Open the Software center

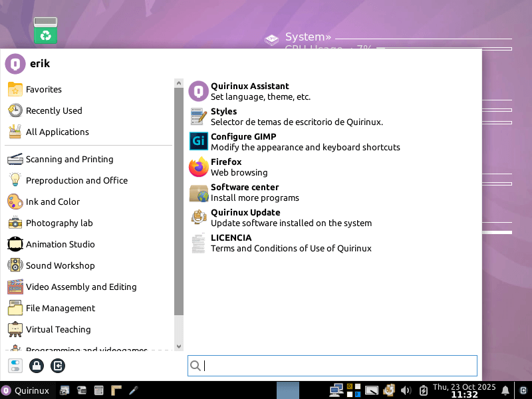[x=244, y=192]
